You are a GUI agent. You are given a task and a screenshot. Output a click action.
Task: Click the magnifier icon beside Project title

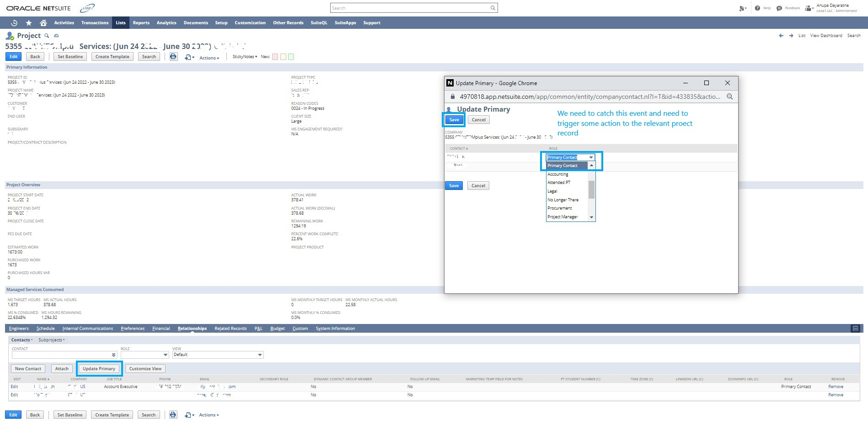click(x=47, y=36)
